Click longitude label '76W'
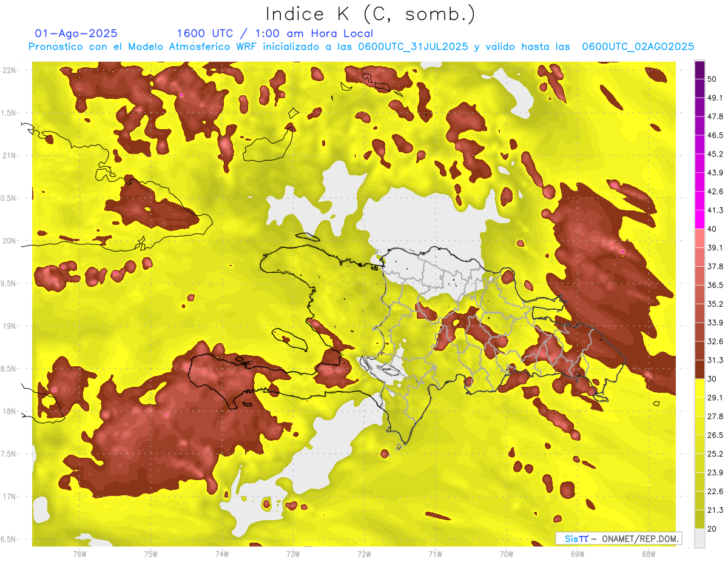 [79, 553]
